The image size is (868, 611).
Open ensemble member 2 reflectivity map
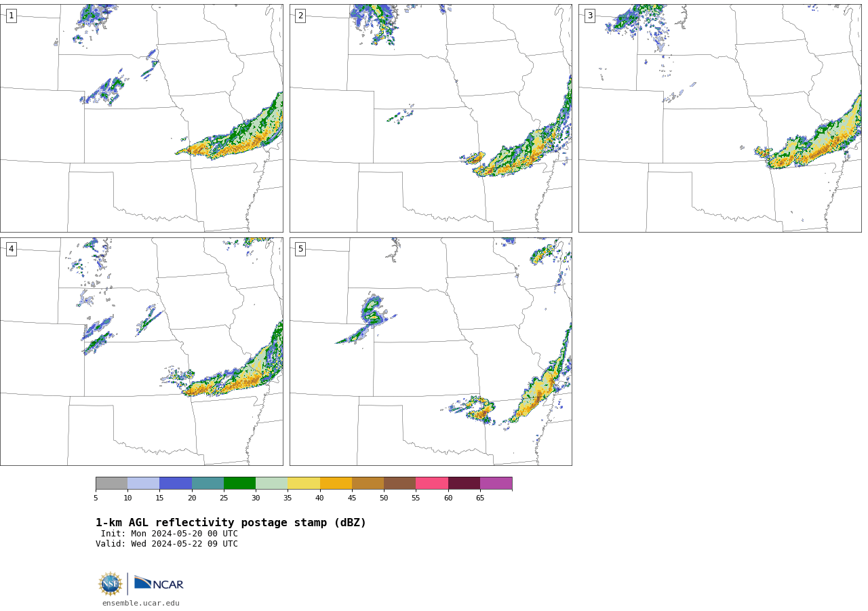[431, 118]
